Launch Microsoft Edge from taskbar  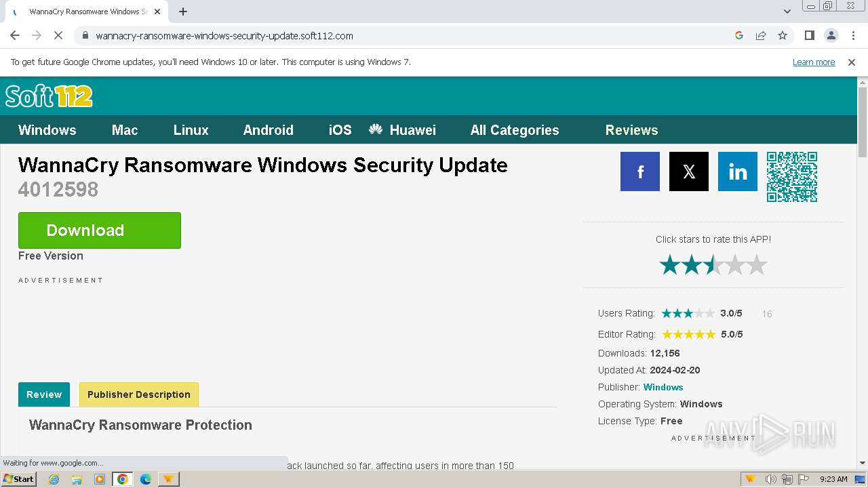(x=146, y=479)
